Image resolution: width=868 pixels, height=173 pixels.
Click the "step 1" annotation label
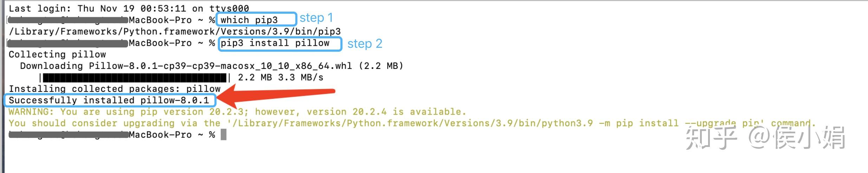(316, 18)
